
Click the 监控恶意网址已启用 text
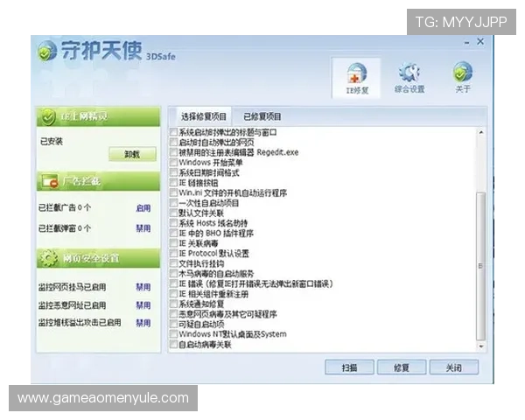[x=72, y=305]
